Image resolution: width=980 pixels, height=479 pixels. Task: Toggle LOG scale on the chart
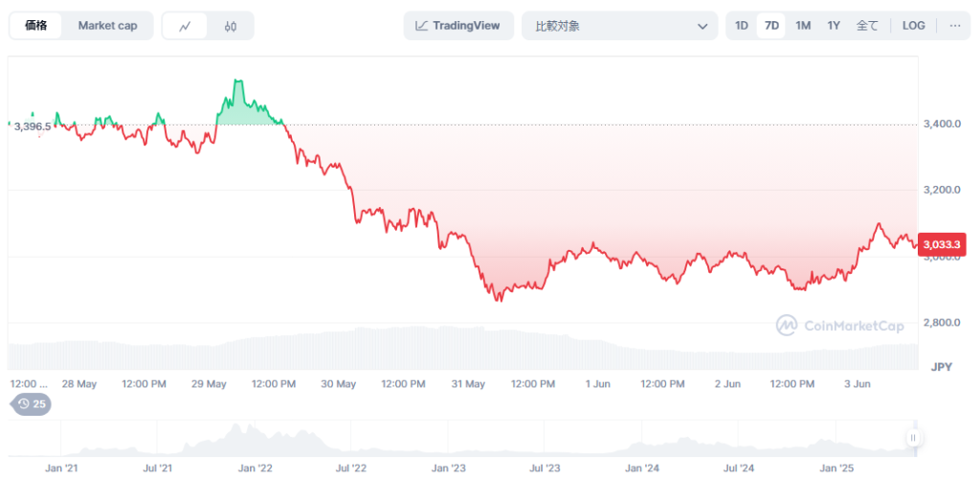tap(913, 26)
